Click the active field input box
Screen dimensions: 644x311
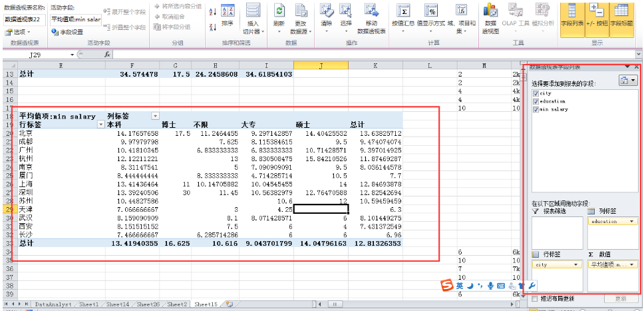point(76,20)
